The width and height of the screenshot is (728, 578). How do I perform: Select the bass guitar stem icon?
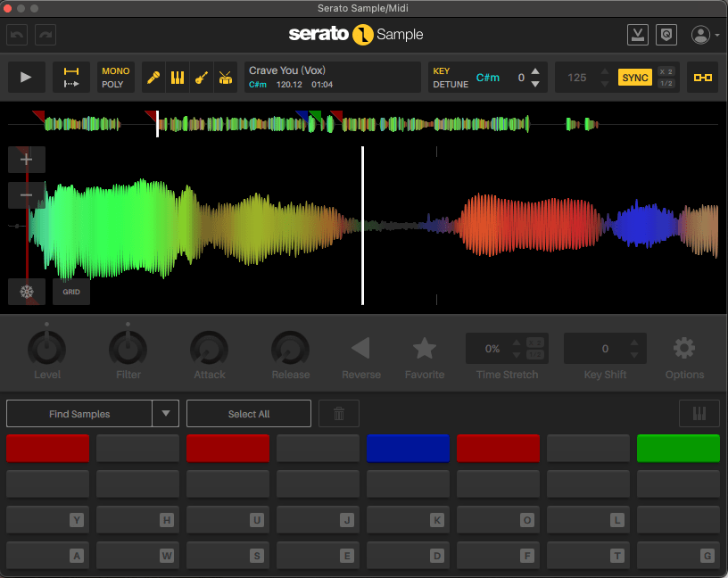click(202, 78)
